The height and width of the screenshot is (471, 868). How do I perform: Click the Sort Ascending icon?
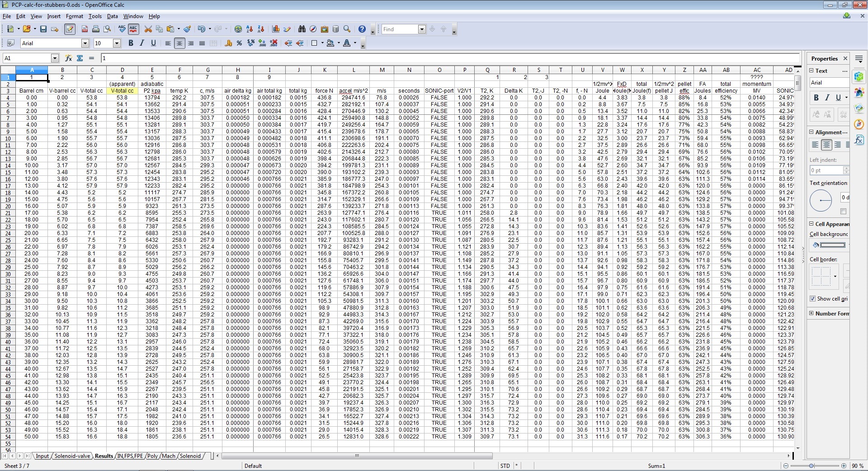(x=250, y=29)
